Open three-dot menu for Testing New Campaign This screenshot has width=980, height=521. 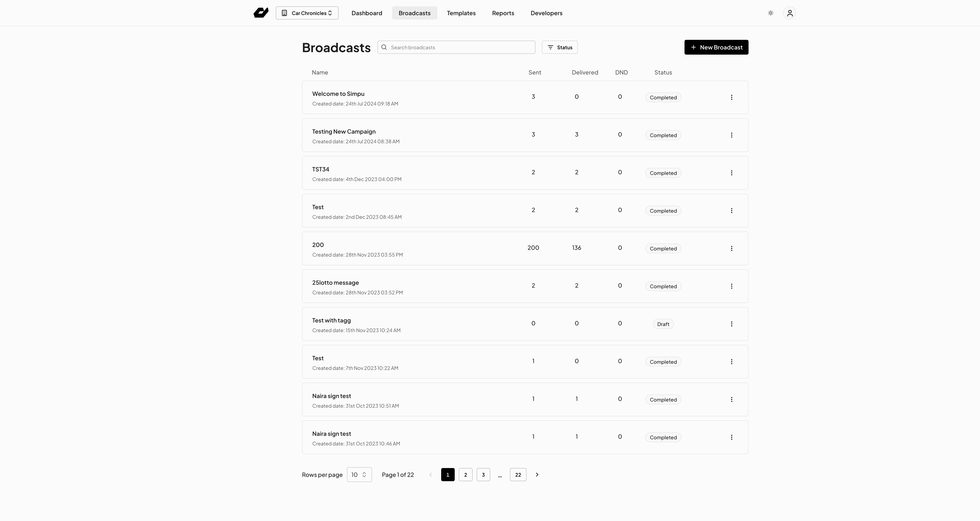pyautogui.click(x=731, y=135)
